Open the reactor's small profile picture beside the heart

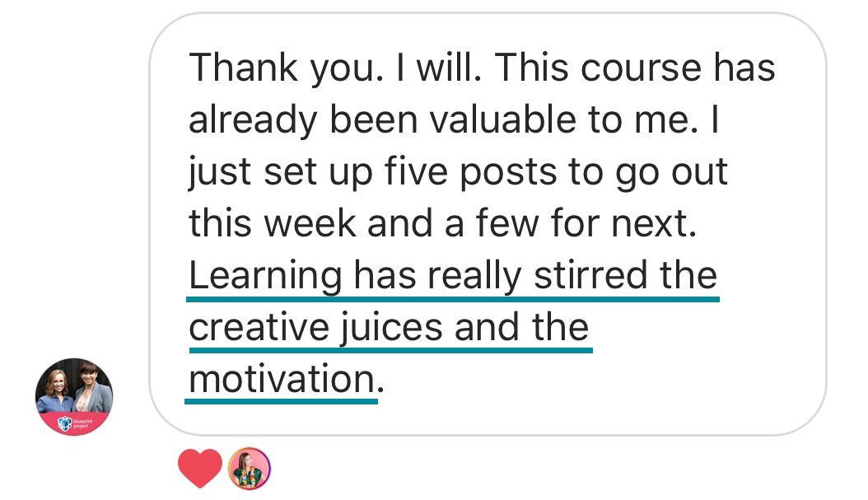(249, 469)
